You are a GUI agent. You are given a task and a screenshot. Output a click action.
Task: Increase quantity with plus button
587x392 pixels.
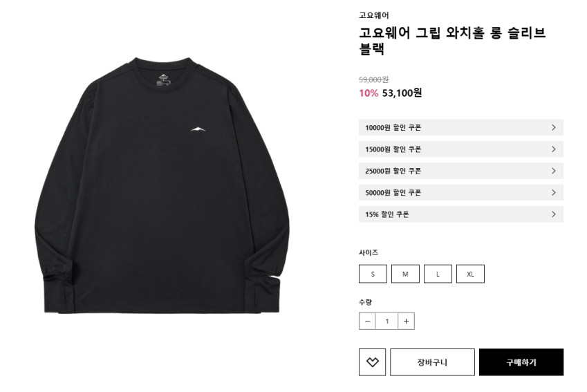[406, 321]
